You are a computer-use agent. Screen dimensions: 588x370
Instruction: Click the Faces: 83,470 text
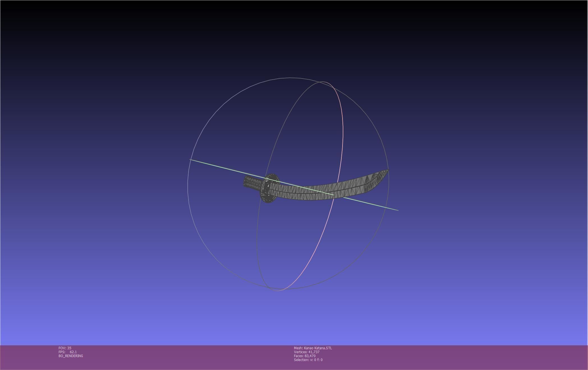tap(305, 356)
